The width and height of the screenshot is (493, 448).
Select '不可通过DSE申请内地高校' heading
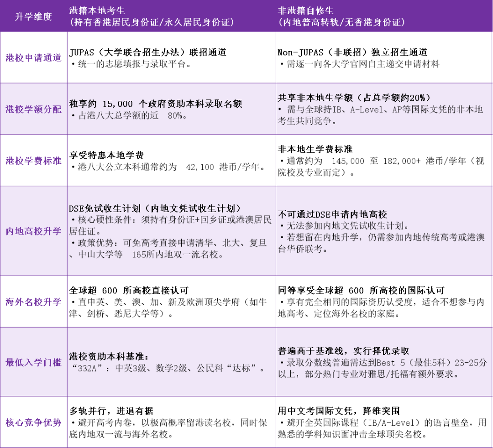(x=332, y=214)
